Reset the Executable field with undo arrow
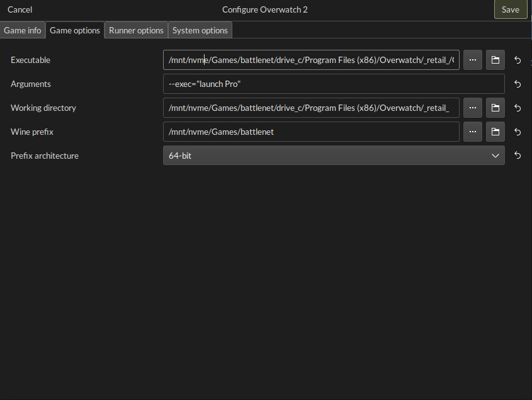This screenshot has height=400, width=532. pos(518,60)
